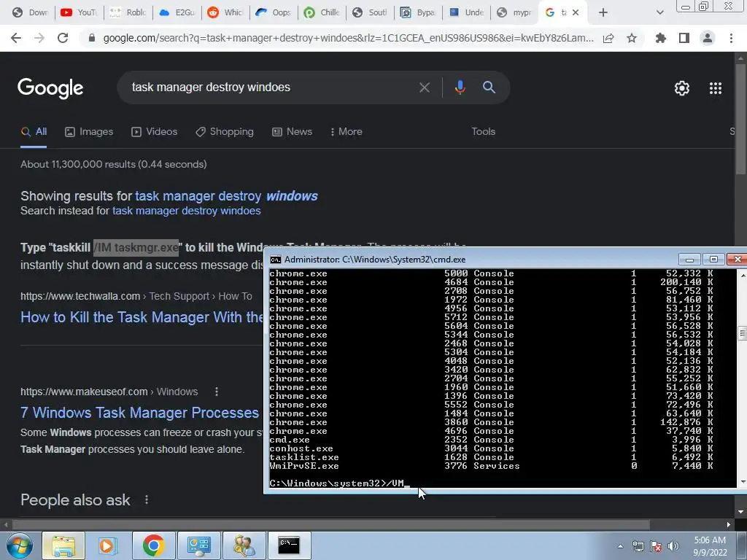Click the volume speaker tray icon
The image size is (747, 560).
pos(673,546)
